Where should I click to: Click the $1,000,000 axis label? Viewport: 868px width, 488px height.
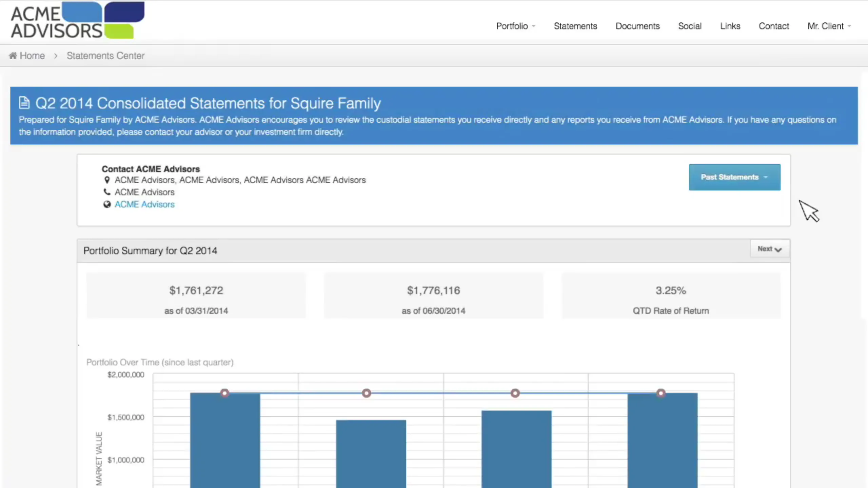pos(126,460)
